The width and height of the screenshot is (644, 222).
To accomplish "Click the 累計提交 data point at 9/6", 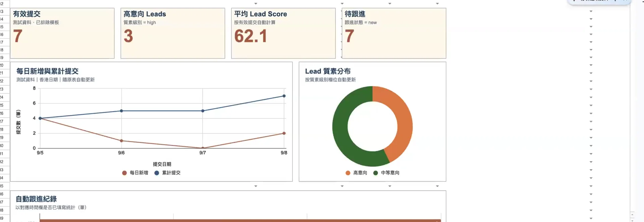I will pos(121,111).
